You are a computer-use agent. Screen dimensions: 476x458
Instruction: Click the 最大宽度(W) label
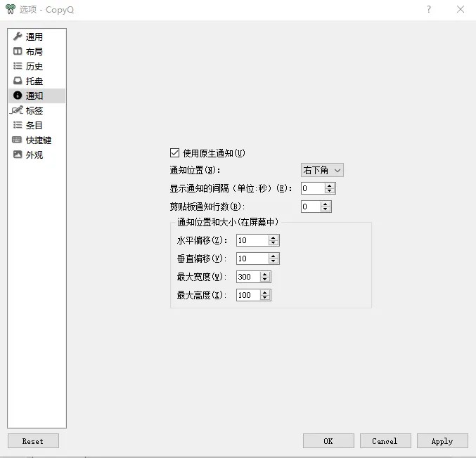[202, 277]
